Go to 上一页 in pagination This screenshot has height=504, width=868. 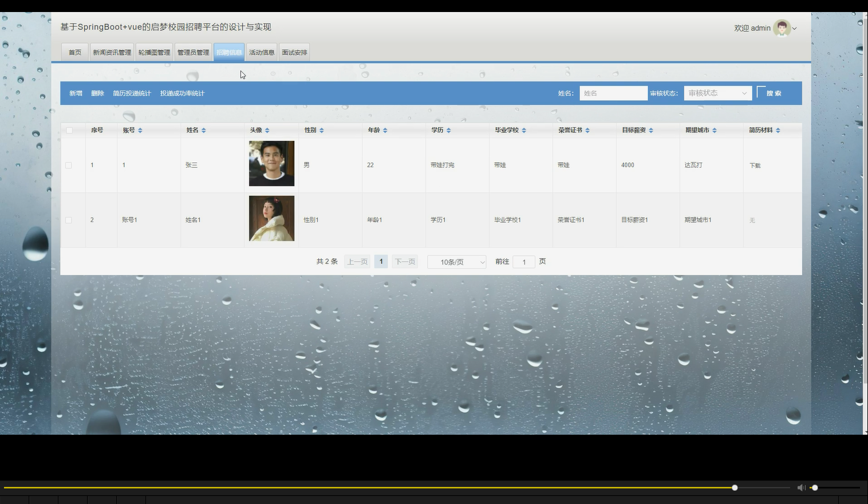[x=357, y=262]
